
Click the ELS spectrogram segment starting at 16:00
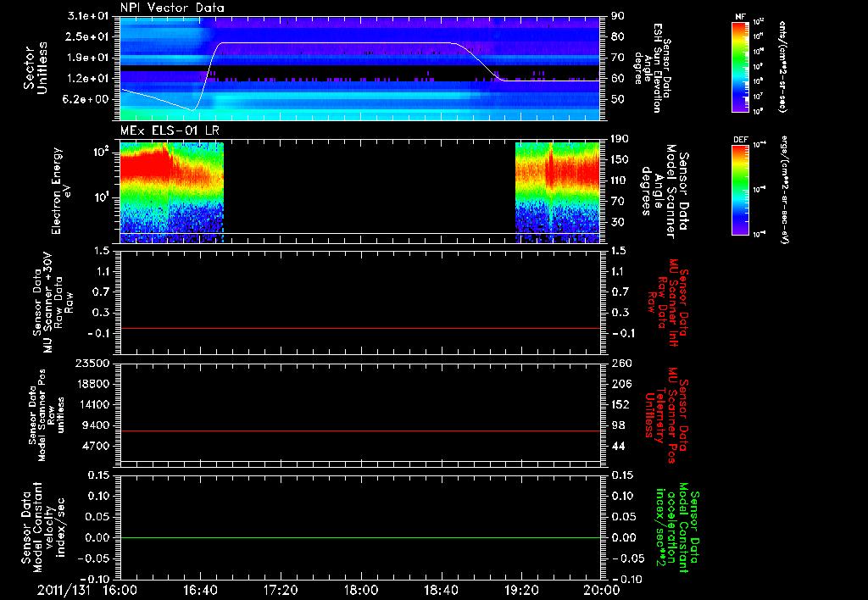171,192
